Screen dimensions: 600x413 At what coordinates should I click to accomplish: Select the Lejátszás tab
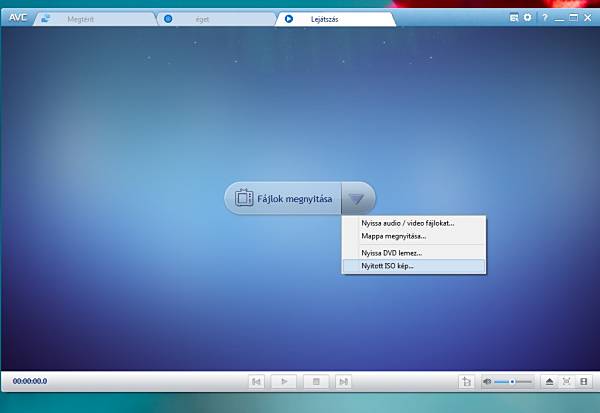336,19
